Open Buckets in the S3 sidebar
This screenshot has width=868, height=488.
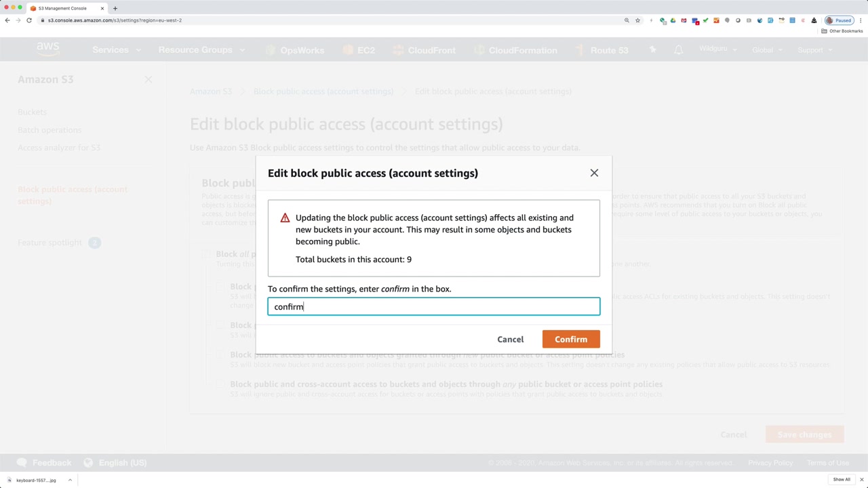[x=32, y=112]
